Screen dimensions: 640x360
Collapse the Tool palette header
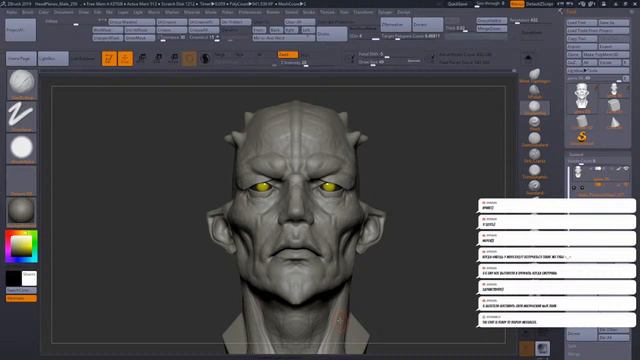pyautogui.click(x=571, y=12)
